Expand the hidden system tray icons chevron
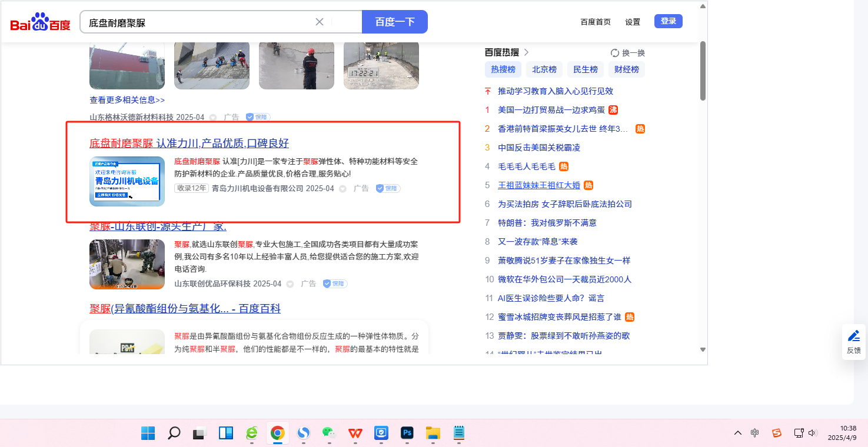 (737, 433)
